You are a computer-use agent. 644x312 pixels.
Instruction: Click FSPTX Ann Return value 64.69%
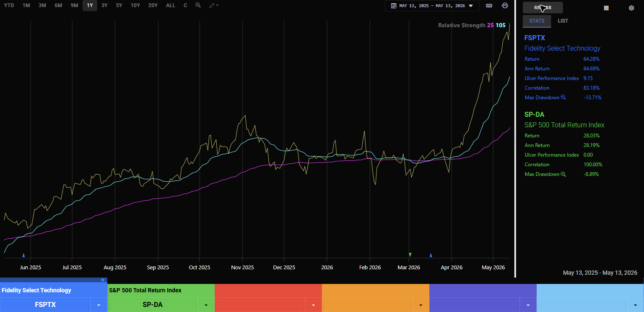pos(591,69)
